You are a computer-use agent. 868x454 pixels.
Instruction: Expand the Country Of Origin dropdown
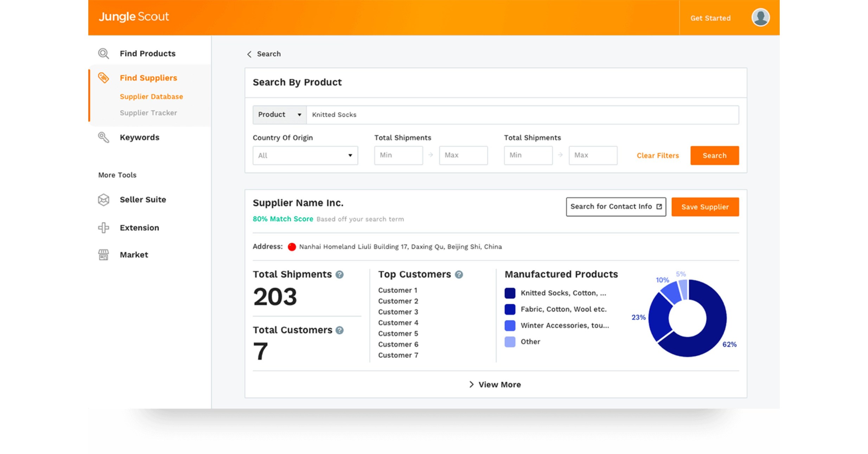pyautogui.click(x=305, y=156)
